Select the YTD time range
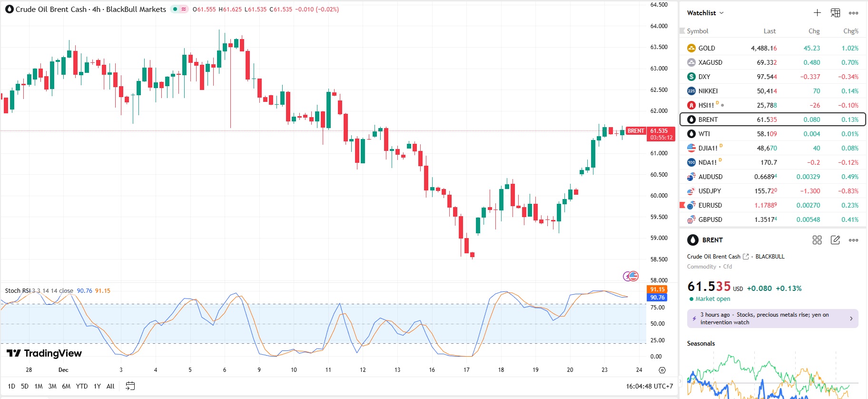This screenshot has width=868, height=399. coord(82,386)
